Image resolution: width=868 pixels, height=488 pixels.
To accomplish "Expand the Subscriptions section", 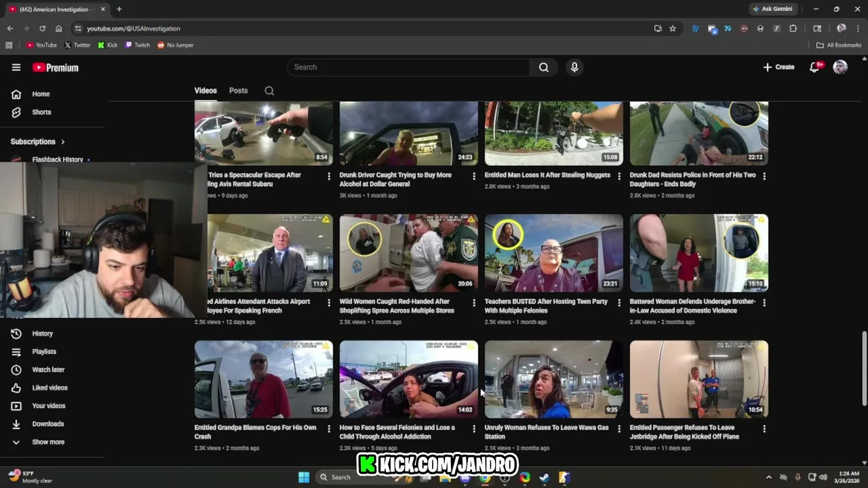I will click(38, 142).
